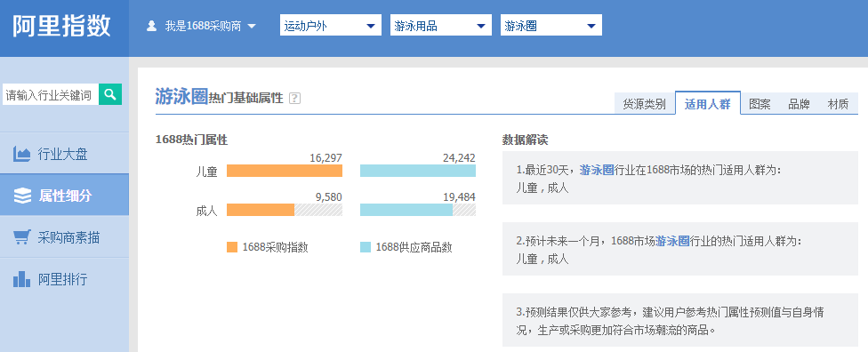Select 属性细分 in the sidebar

click(x=64, y=196)
